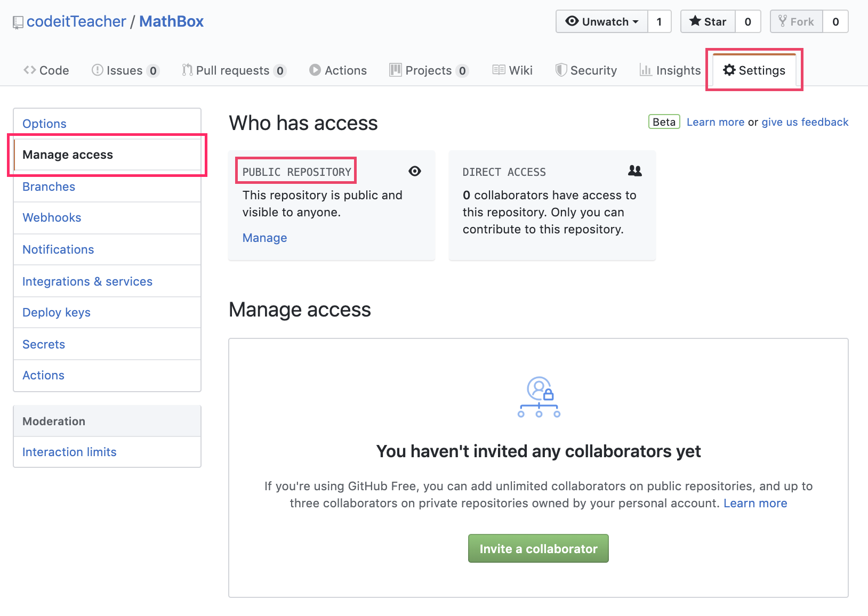Click the play icon on Actions tab
Viewport: 868px width, 616px height.
click(x=315, y=70)
